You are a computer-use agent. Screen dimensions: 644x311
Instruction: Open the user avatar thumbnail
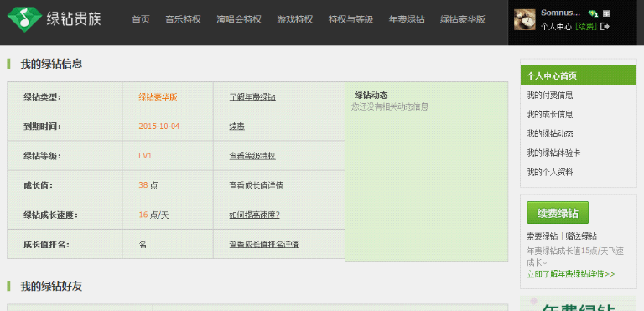(x=524, y=19)
